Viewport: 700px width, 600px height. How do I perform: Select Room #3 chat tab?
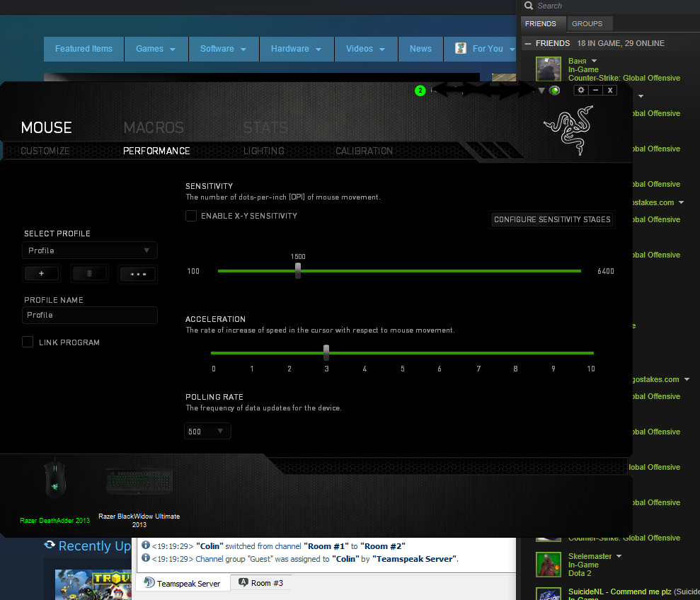(x=260, y=582)
